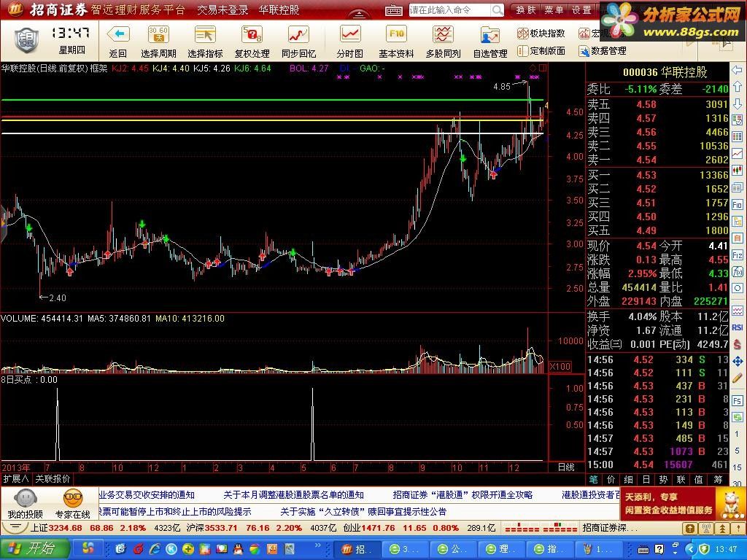Click sidebar down-arrow next stock icon
The width and height of the screenshot is (747, 560).
737,103
